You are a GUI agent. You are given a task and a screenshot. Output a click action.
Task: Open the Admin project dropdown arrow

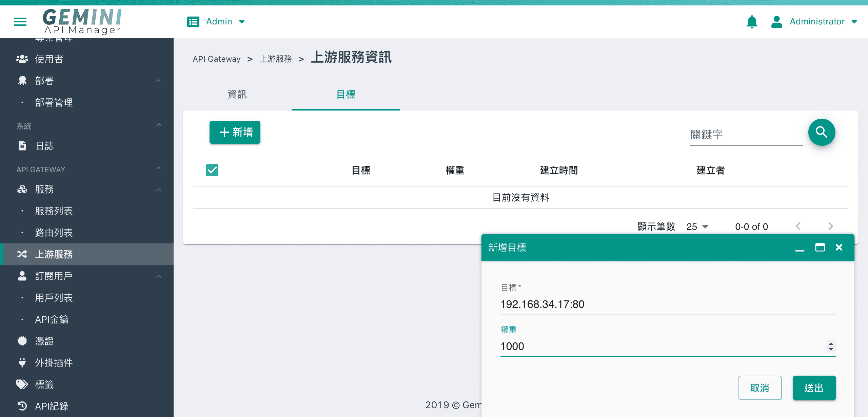(x=242, y=22)
